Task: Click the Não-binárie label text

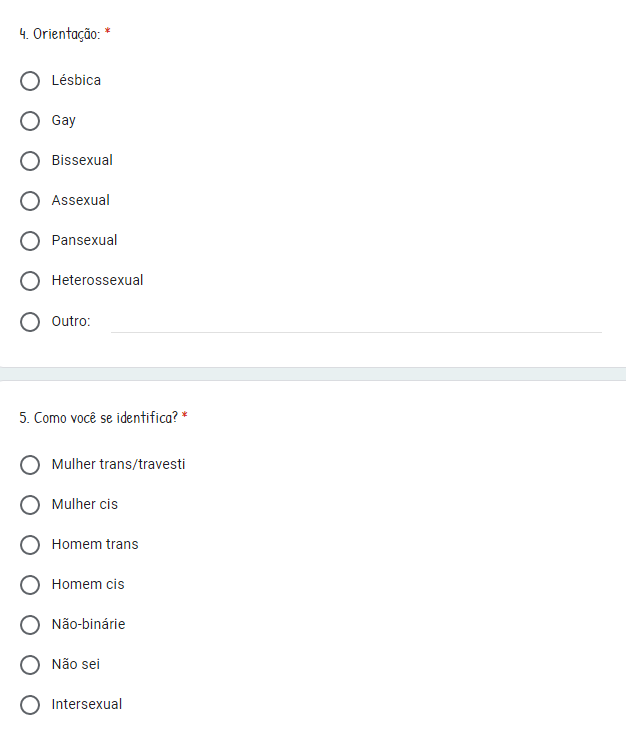Action: [x=88, y=624]
